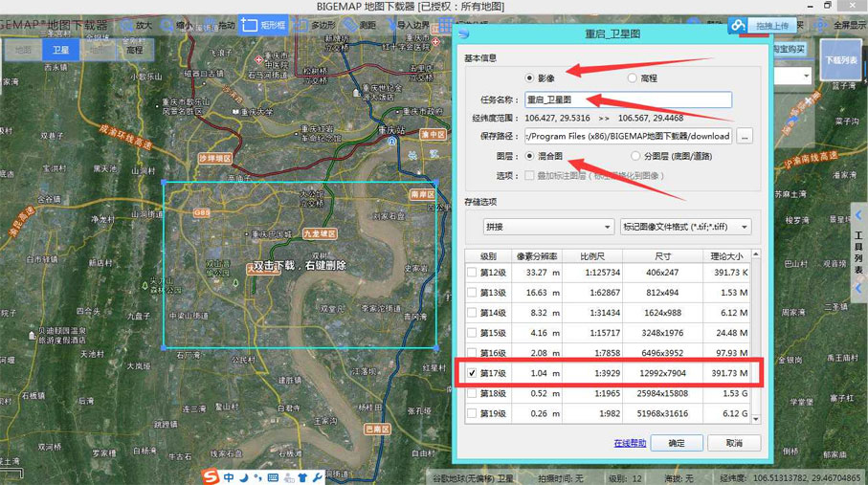
Task: Select the 放大 zoom-in tool
Action: (x=136, y=25)
